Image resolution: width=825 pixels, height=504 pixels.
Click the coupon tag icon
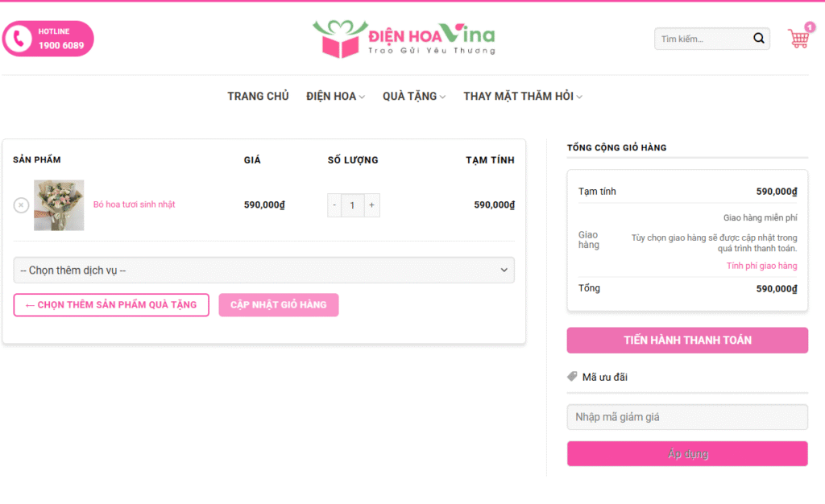tap(572, 377)
